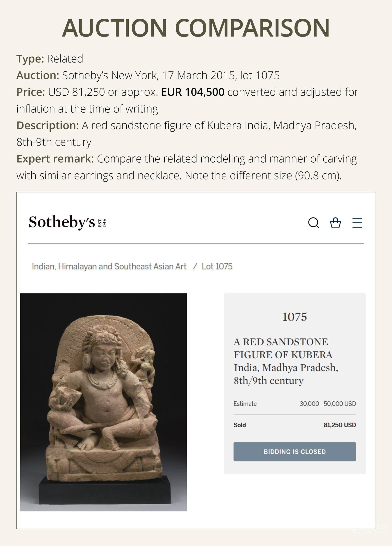Open the hamburger menu icon
Viewport: 392px width, 546px height.
click(357, 223)
